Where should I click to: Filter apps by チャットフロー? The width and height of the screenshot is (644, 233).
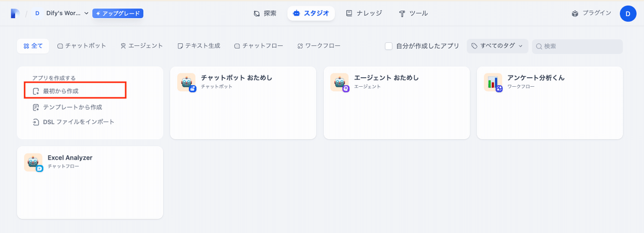[258, 46]
